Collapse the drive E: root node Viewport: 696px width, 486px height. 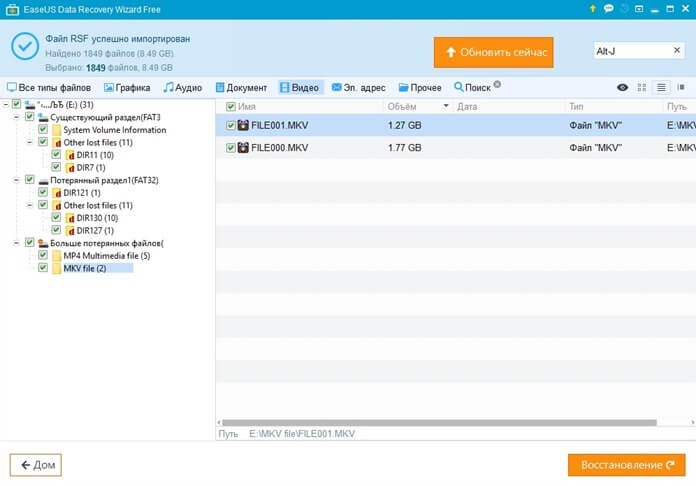[5, 105]
